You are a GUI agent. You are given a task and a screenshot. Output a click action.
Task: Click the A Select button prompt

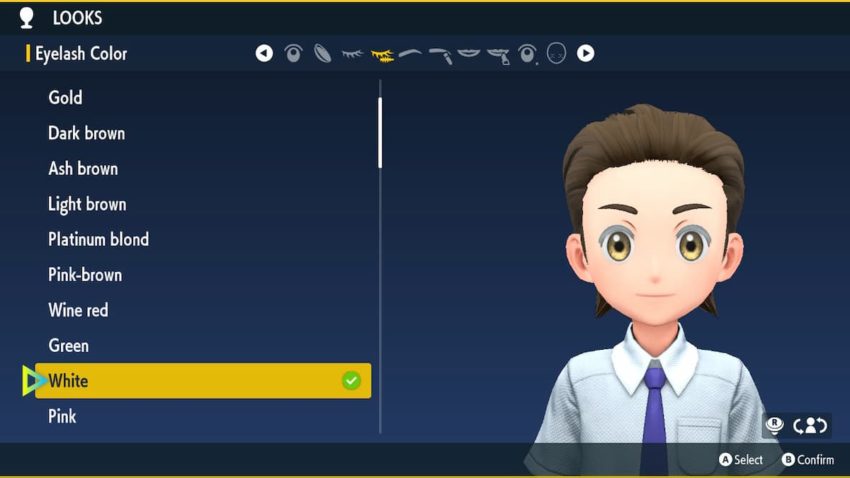point(741,460)
